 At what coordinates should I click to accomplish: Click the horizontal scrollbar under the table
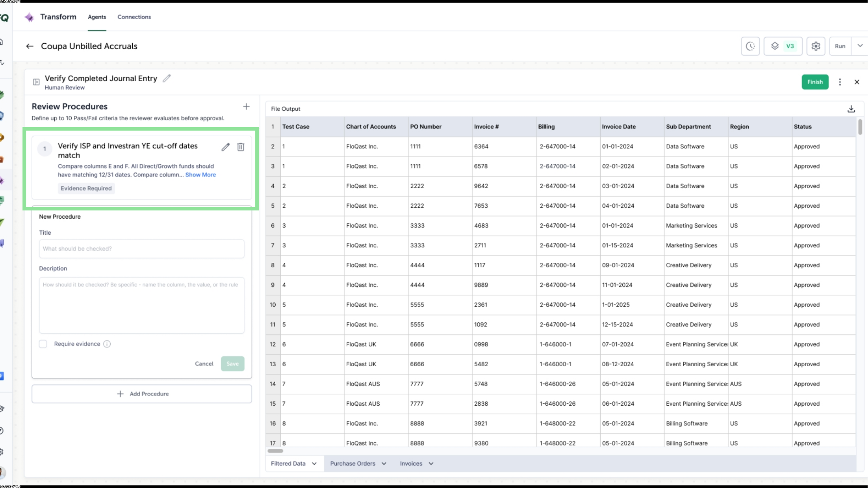275,451
